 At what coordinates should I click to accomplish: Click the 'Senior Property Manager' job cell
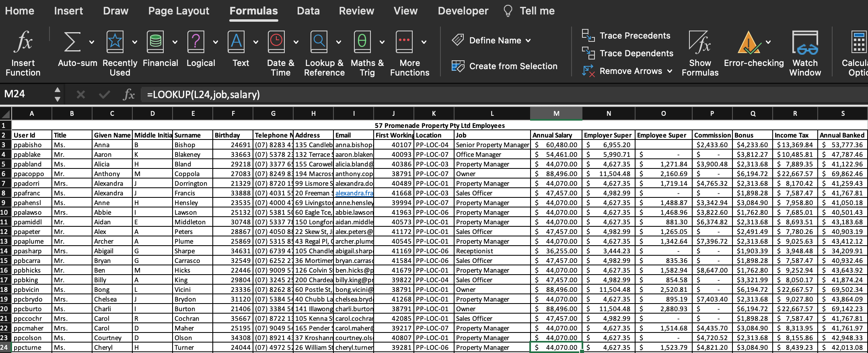[492, 145]
